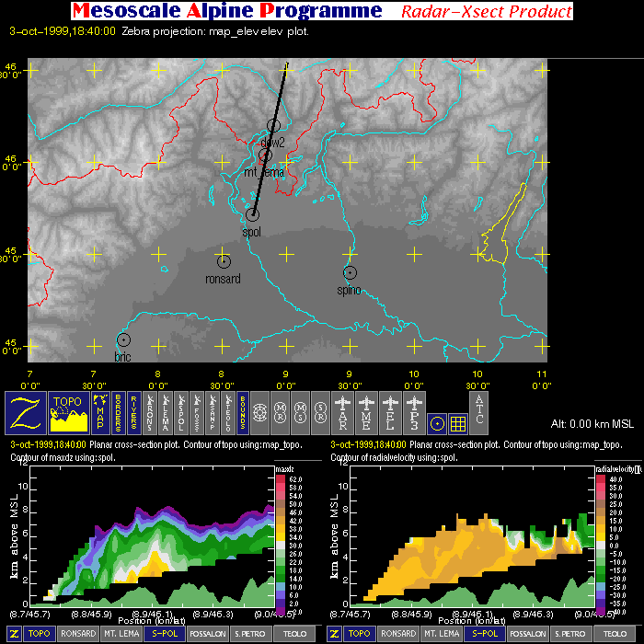Click the EL aircraft track icon
Viewport: 644px width, 644px height.
pyautogui.click(x=391, y=413)
